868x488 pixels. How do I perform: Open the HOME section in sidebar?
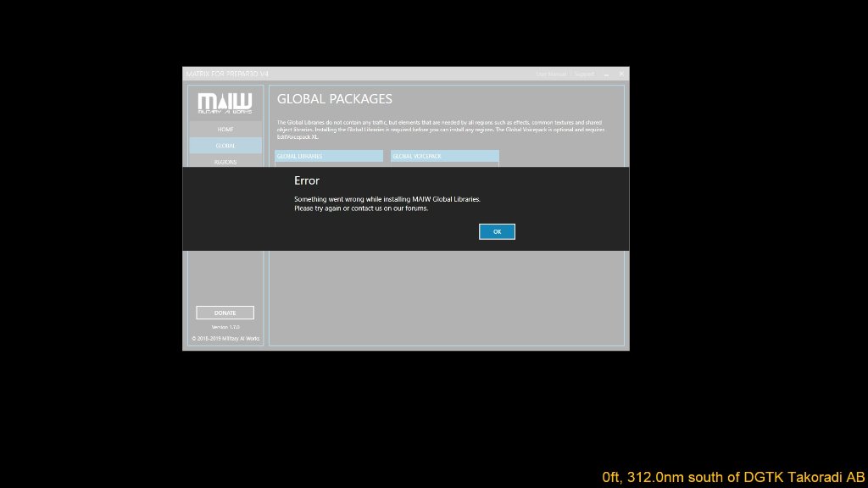225,129
